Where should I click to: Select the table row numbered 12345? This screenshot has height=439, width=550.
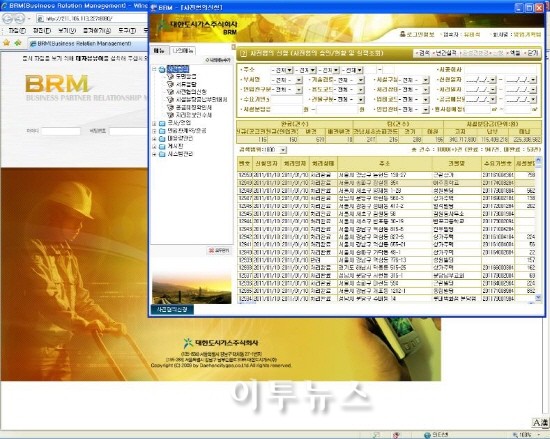(386, 214)
